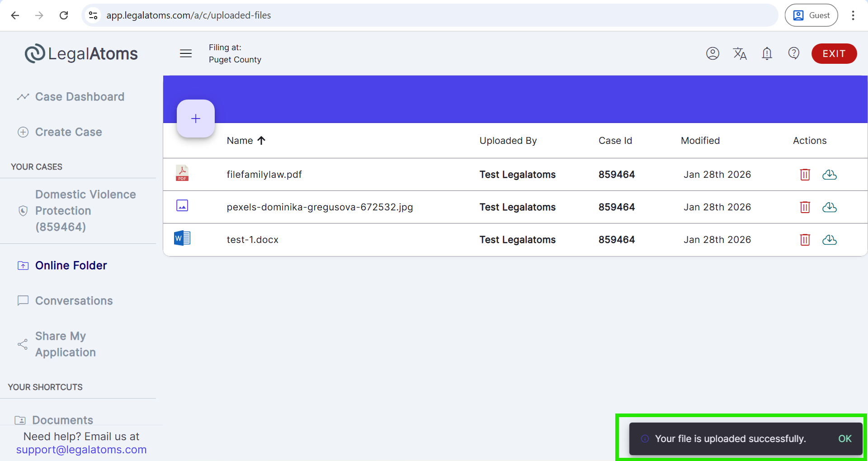Delete the pexels-dominika-gregusova-672532.jpg image
868x461 pixels.
805,207
